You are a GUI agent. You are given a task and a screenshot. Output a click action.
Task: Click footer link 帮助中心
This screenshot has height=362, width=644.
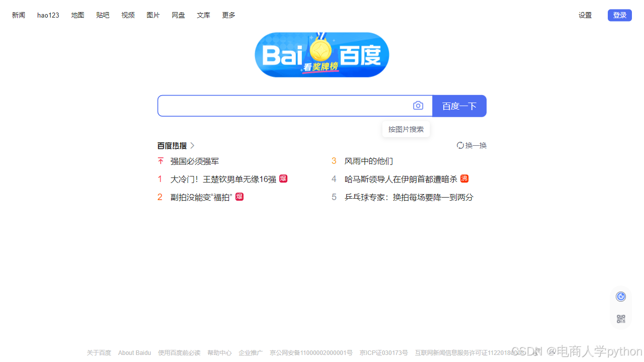[x=219, y=353]
